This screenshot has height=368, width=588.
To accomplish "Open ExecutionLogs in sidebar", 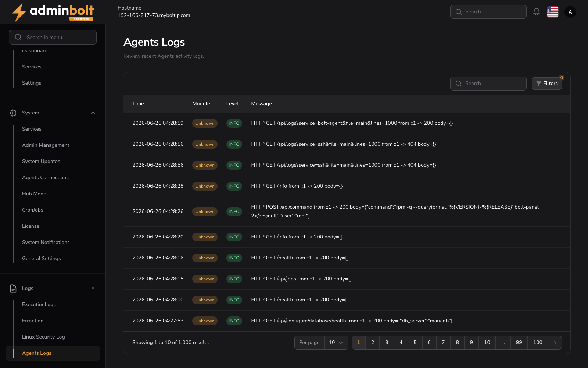I will [39, 305].
